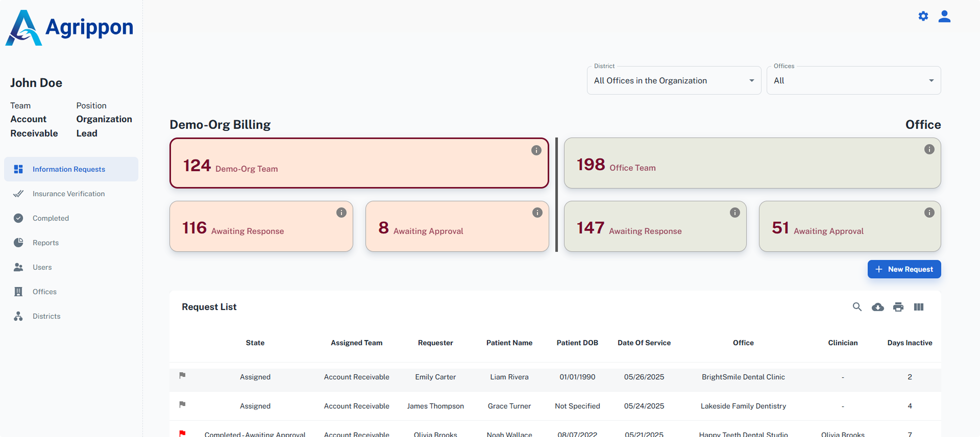Click the Completed checkmark icon
The width and height of the screenshot is (980, 437).
point(18,218)
